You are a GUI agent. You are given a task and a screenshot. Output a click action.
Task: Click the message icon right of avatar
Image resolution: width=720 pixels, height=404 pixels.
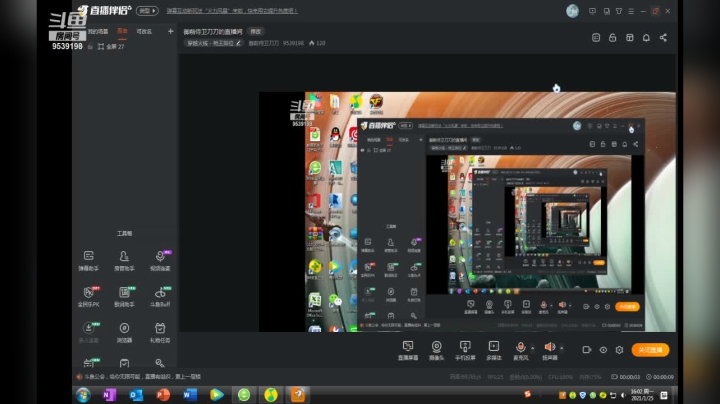point(592,11)
